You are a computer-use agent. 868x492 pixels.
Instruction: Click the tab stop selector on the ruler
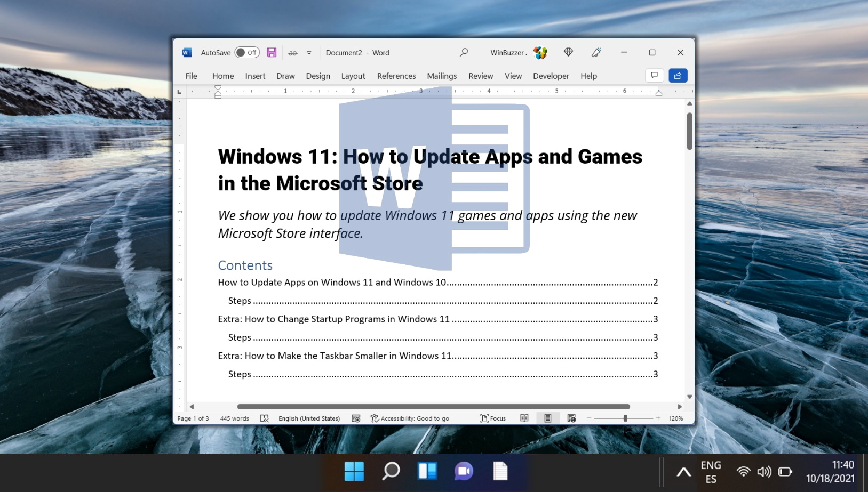pyautogui.click(x=180, y=92)
